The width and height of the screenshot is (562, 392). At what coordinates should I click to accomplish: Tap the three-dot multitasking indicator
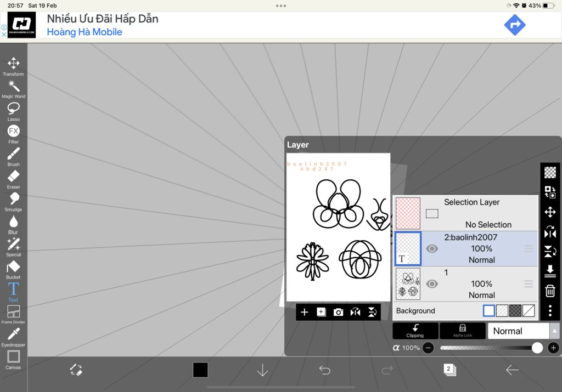tap(281, 5)
